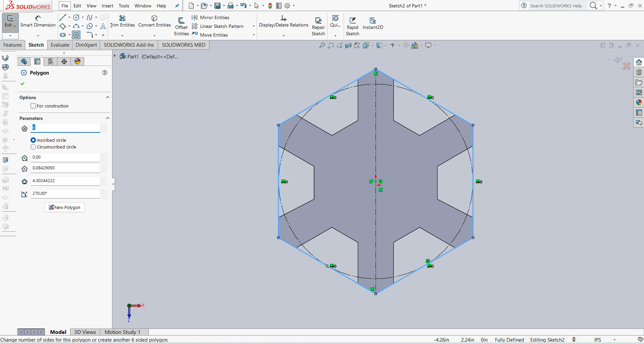Open the Insert menu
The height and width of the screenshot is (344, 644).
click(107, 6)
